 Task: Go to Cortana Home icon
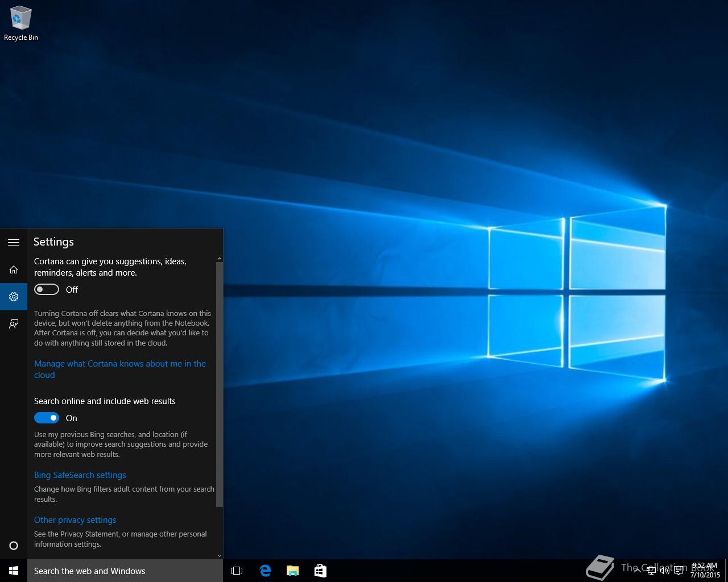(x=14, y=269)
